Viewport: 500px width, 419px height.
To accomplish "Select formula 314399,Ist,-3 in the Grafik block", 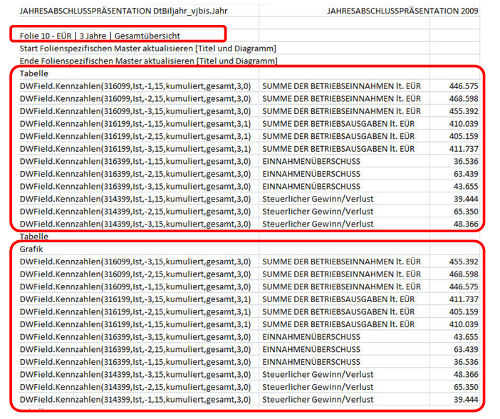I will click(135, 375).
